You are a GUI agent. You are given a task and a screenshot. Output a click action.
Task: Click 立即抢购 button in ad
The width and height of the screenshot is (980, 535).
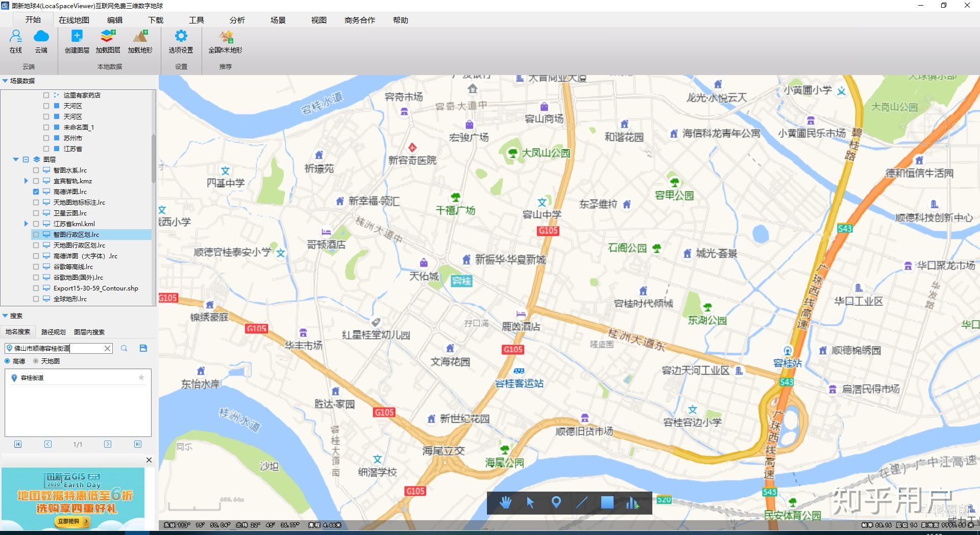click(73, 521)
